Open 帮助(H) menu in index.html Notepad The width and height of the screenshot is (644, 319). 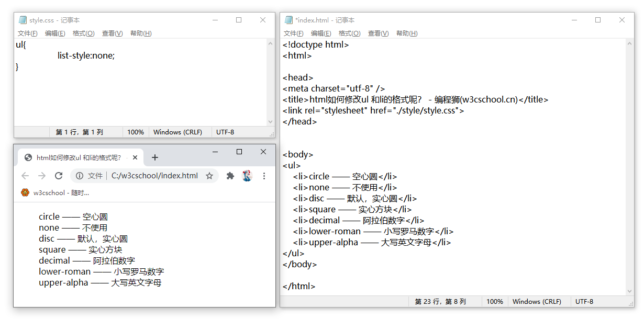[x=407, y=33]
